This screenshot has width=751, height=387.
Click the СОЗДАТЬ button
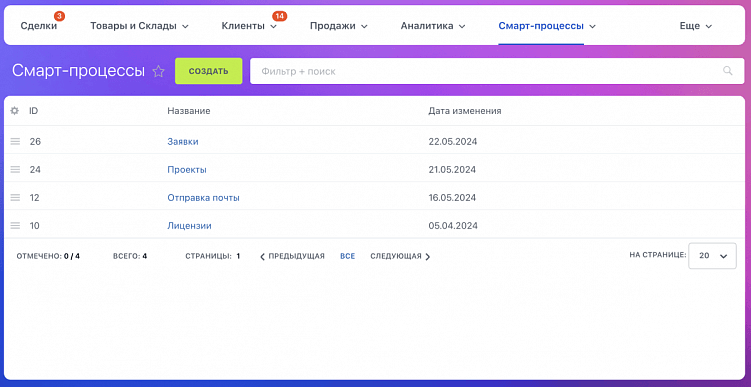pyautogui.click(x=208, y=71)
